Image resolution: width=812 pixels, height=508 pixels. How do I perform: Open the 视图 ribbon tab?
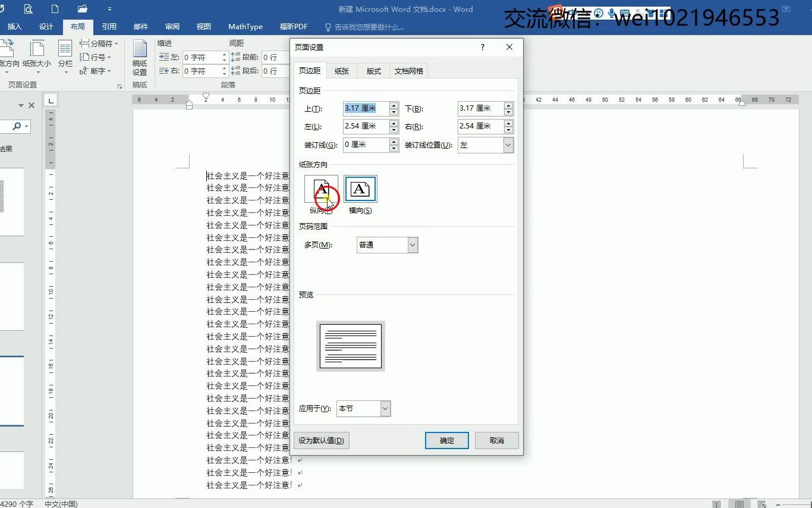(x=203, y=26)
